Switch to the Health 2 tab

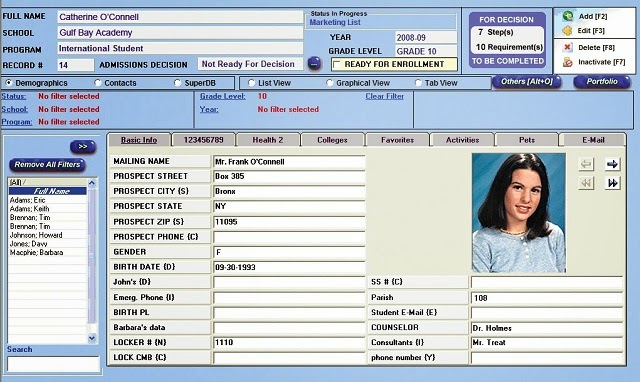[268, 140]
